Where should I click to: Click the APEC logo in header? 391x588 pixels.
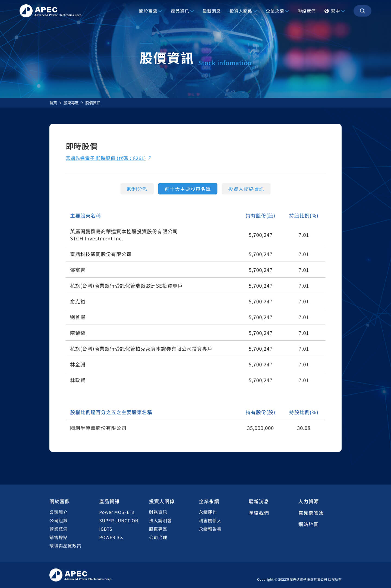click(x=51, y=11)
